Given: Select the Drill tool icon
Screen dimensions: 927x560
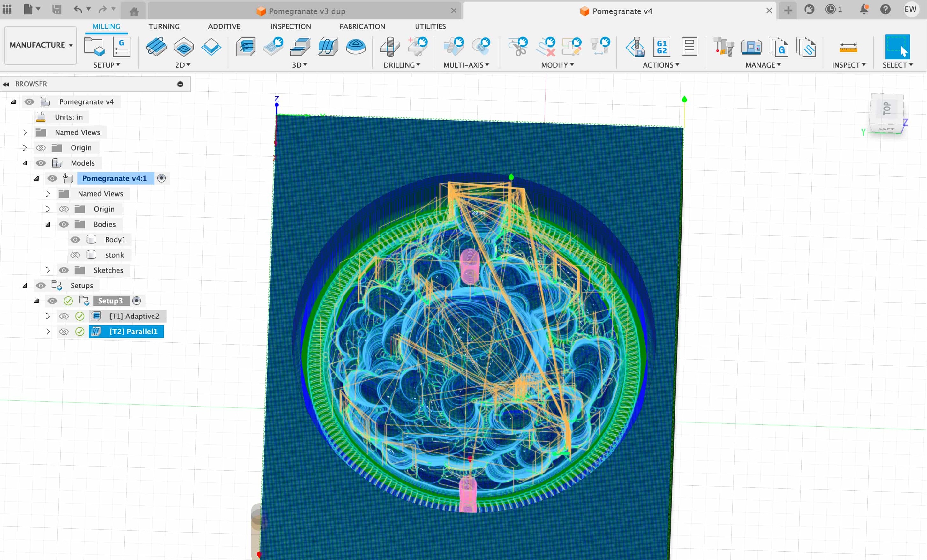Looking at the screenshot, I should point(390,47).
